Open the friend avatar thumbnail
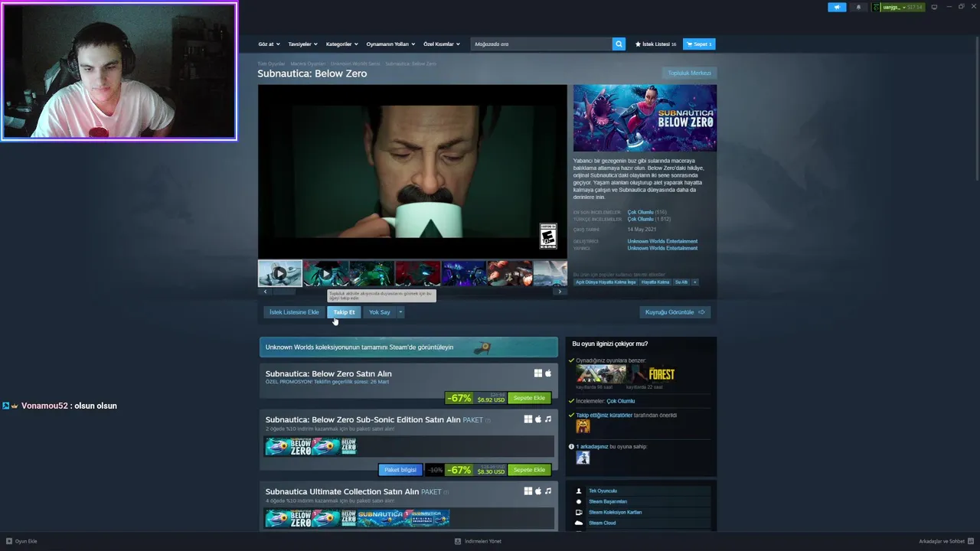Image resolution: width=980 pixels, height=551 pixels. pos(583,458)
